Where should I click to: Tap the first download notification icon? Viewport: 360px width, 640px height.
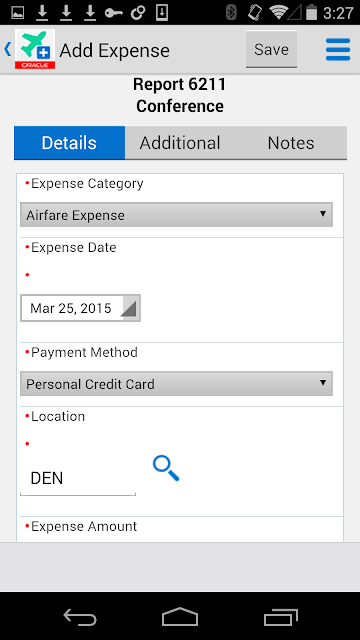click(42, 13)
